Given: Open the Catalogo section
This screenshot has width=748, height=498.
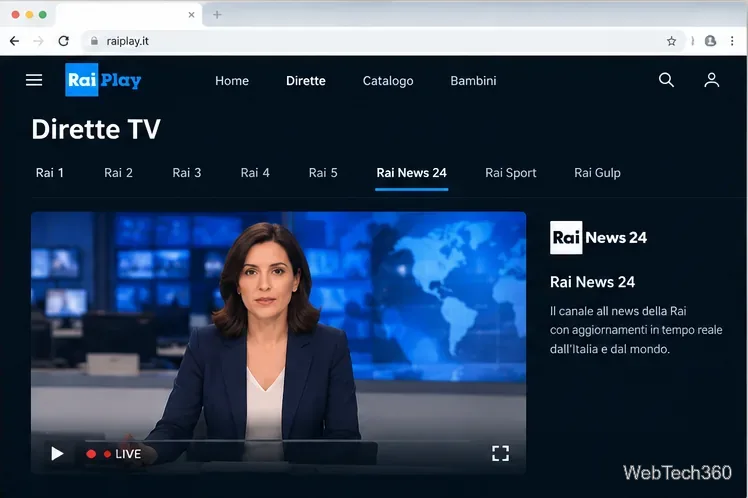Looking at the screenshot, I should [388, 81].
